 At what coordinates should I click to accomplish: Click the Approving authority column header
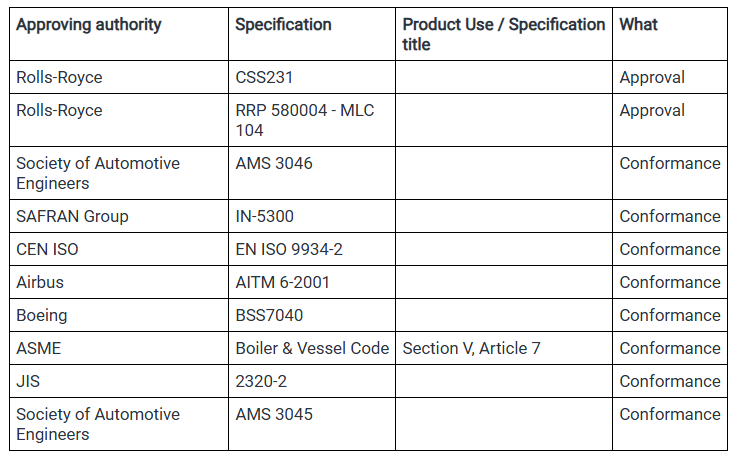pyautogui.click(x=89, y=25)
